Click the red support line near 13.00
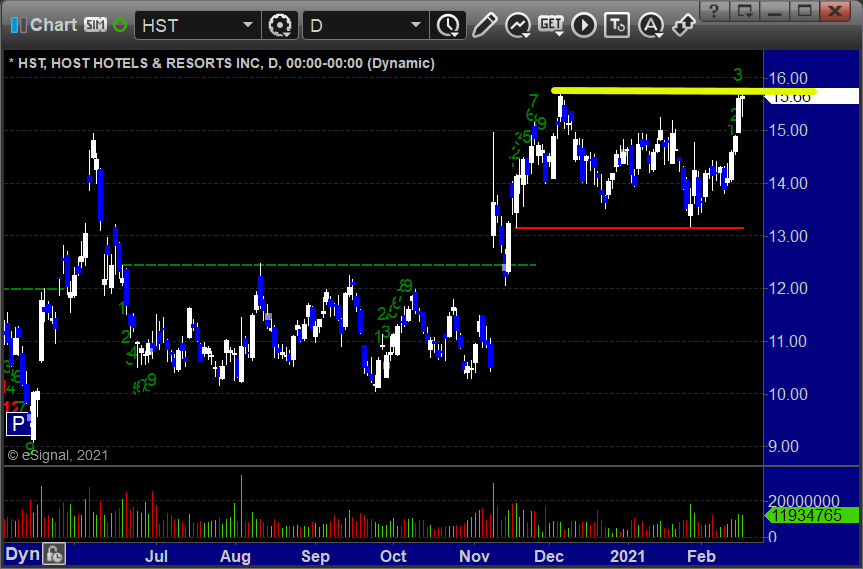 [x=630, y=227]
